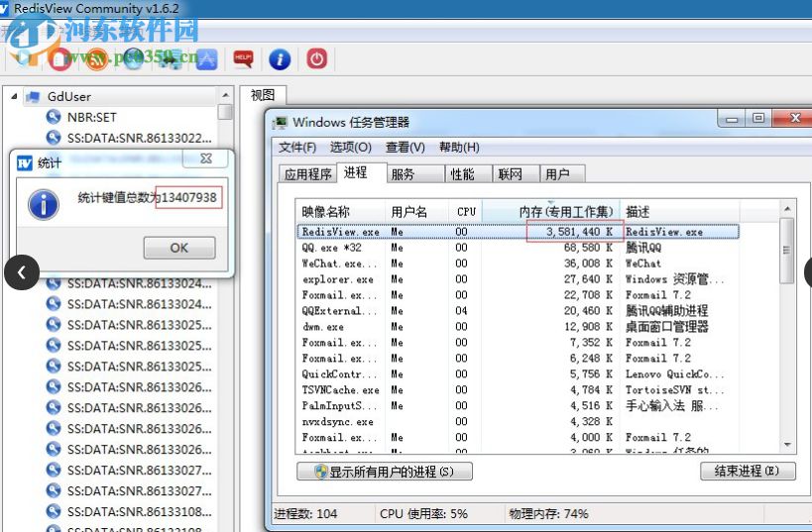
Task: Click the process list scroll up arrow
Action: coord(787,209)
